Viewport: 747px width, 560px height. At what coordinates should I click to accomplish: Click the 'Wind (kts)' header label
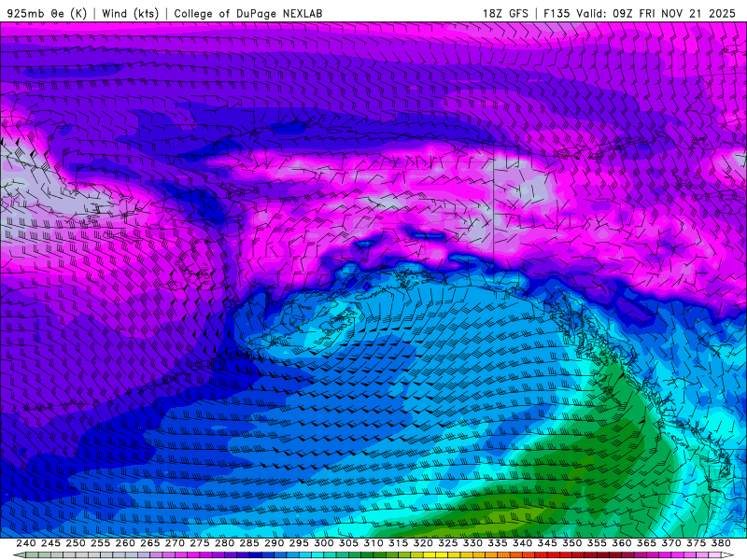130,13
